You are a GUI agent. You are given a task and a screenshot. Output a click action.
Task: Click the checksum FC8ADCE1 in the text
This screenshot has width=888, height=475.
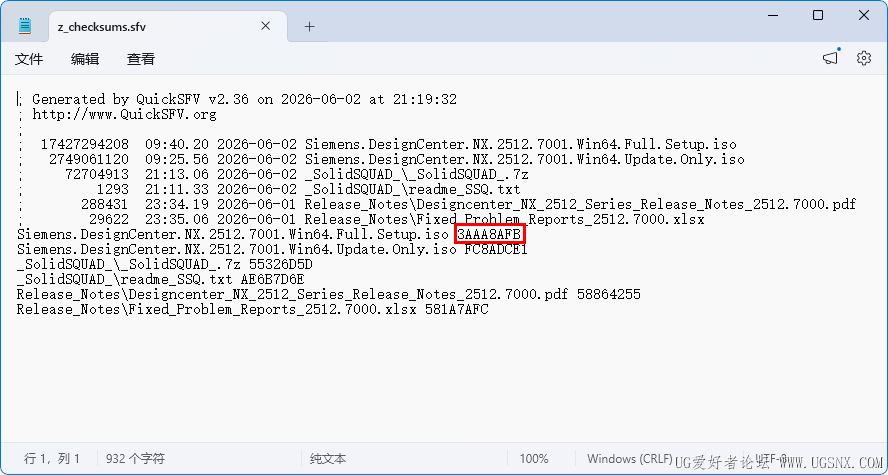tap(496, 249)
